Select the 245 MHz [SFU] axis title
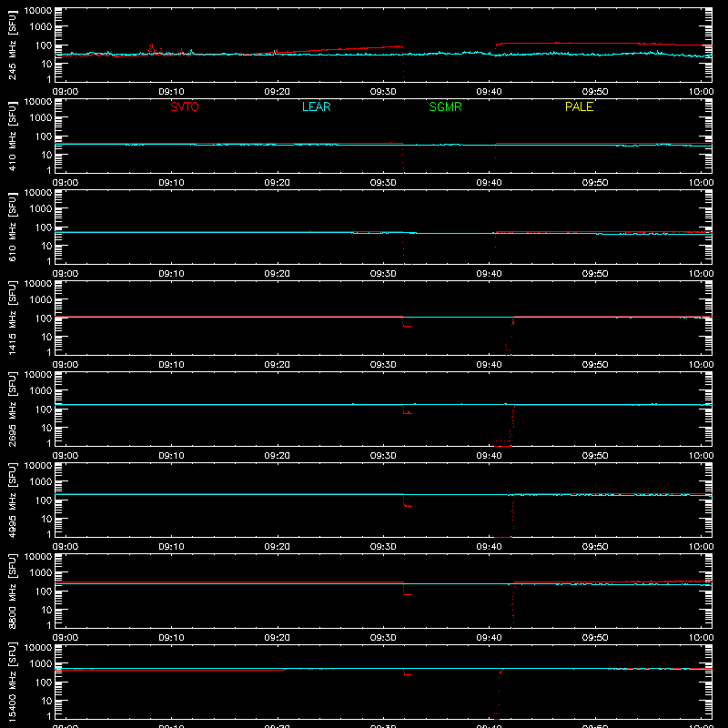The image size is (728, 728). click(12, 45)
